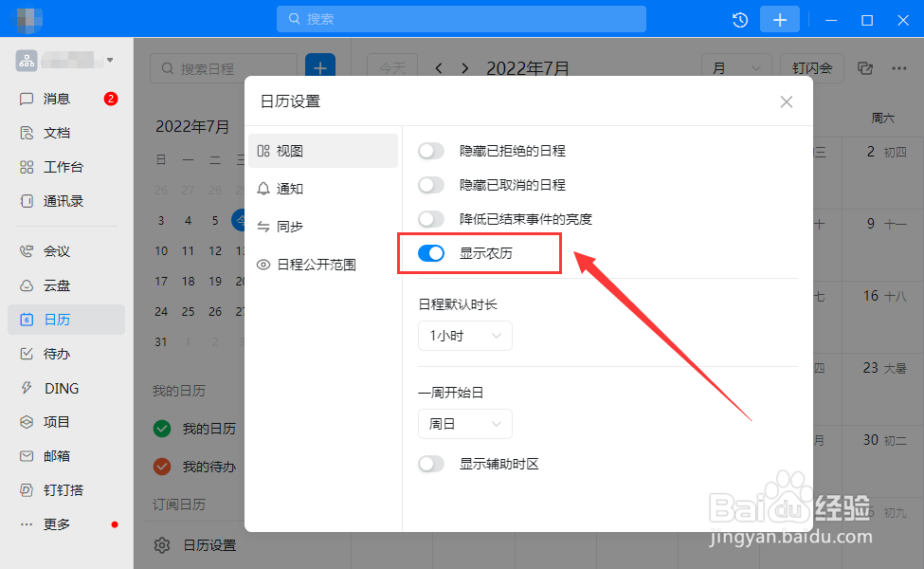The image size is (924, 569).
Task: Expand the organization name dropdown arrow
Action: click(x=110, y=60)
